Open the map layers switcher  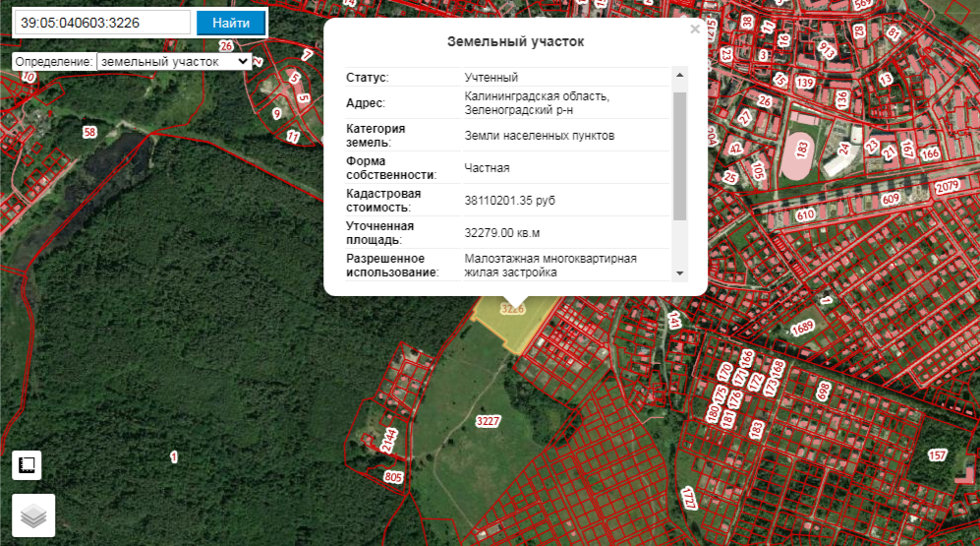point(33,515)
